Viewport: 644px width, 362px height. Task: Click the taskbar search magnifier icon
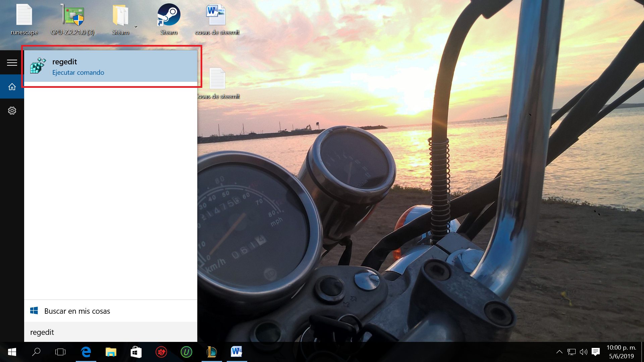(36, 352)
